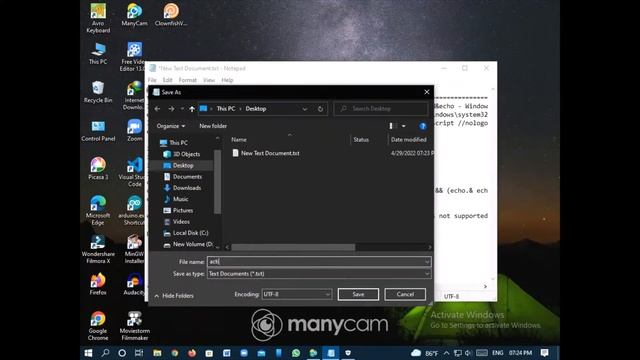
Task: Refresh the Desktop folder listing
Action: (x=320, y=109)
